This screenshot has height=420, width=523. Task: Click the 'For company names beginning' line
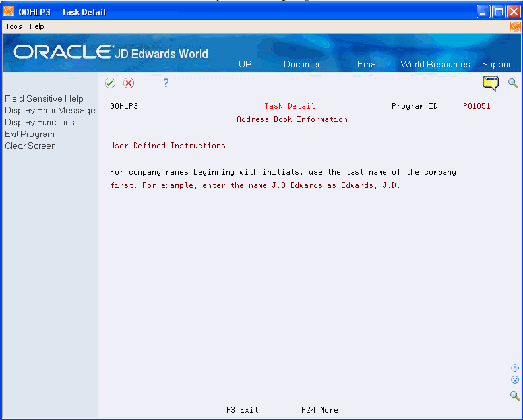[x=283, y=172]
